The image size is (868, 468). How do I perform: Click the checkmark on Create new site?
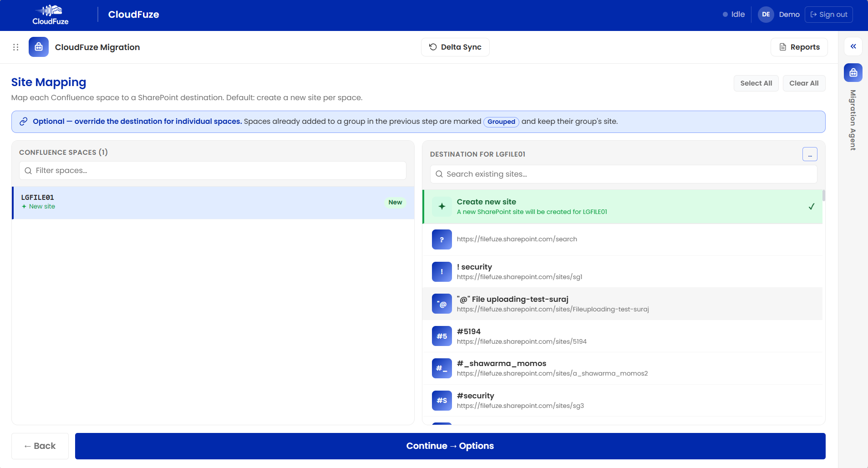click(x=811, y=207)
